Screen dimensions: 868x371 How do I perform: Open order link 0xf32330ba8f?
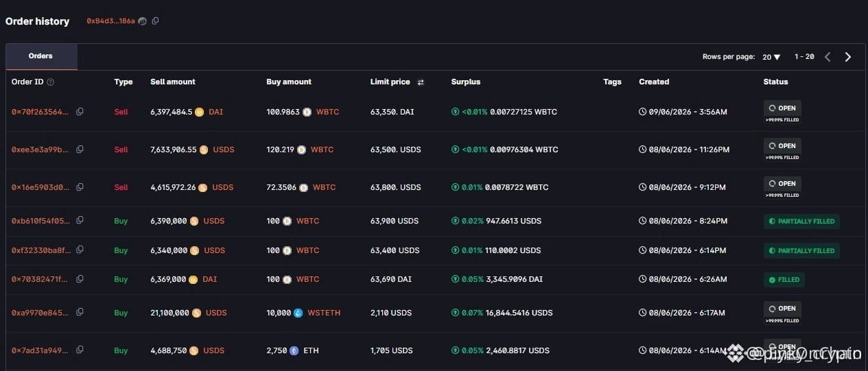click(x=40, y=250)
